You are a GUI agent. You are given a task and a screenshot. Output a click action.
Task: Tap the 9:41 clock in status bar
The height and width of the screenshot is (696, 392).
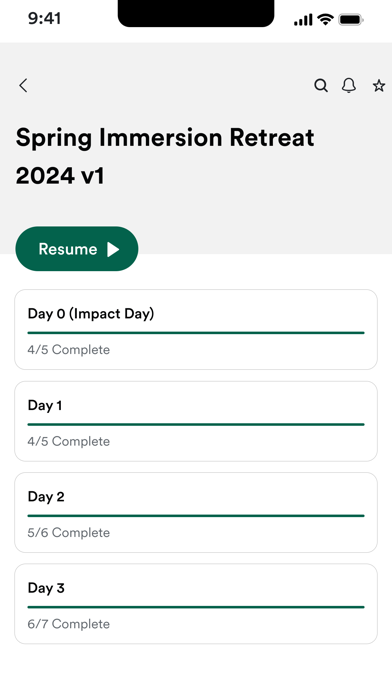44,19
